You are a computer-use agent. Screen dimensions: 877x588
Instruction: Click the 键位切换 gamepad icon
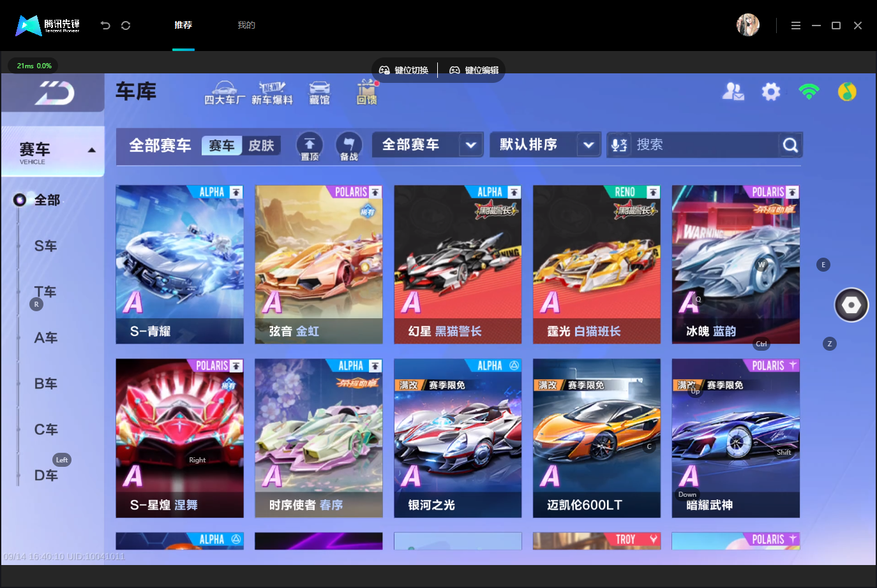[384, 70]
